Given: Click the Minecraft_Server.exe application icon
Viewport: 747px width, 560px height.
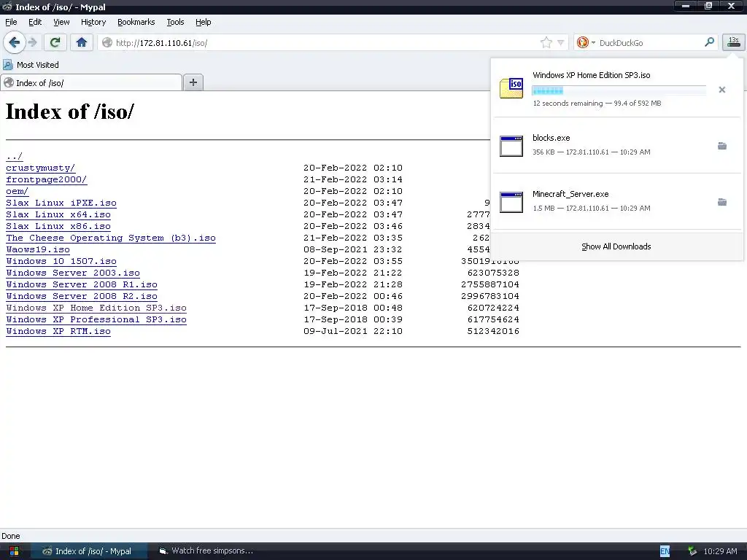Looking at the screenshot, I should click(511, 202).
